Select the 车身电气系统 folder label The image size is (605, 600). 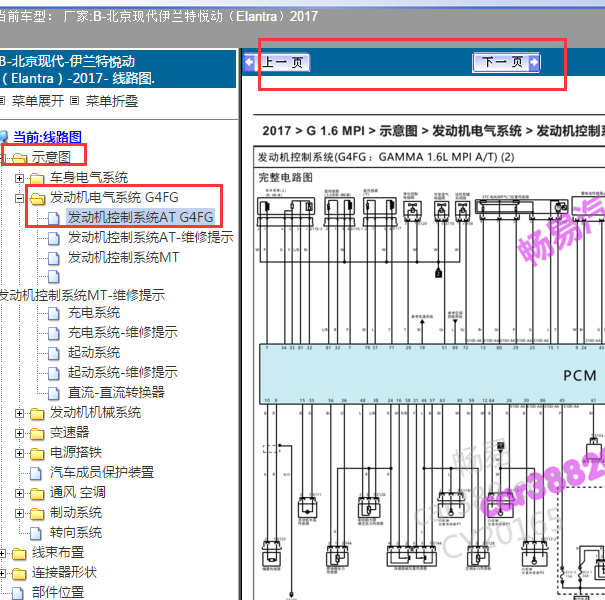tap(89, 177)
